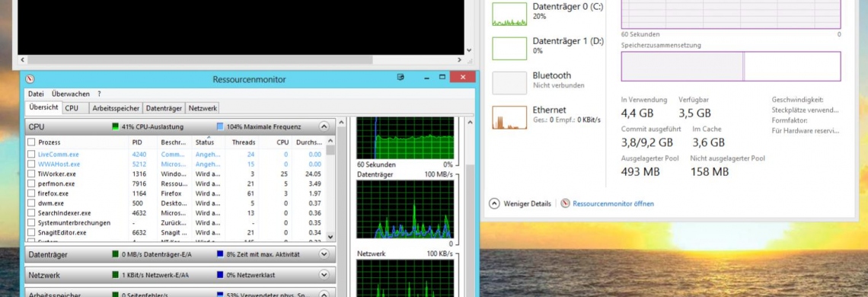Collapse the CPU section chevron
The height and width of the screenshot is (297, 868).
pos(324,126)
